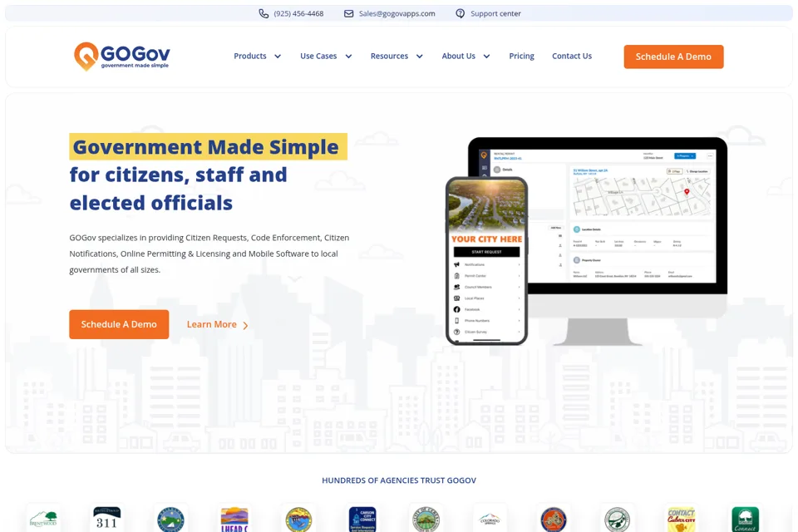798x532 pixels.
Task: Click the red map pin on the monitor mockup
Action: click(687, 192)
